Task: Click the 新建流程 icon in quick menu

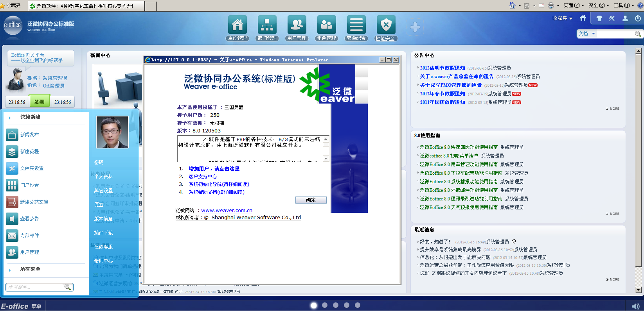Action: pyautogui.click(x=12, y=152)
